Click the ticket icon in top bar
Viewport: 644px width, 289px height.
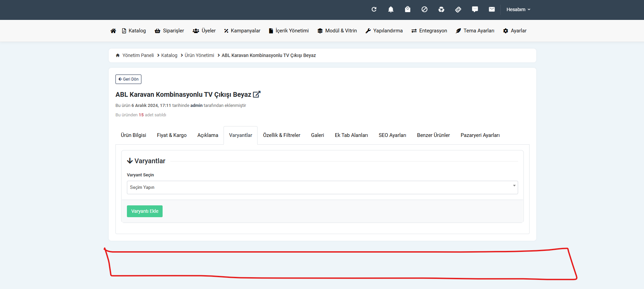click(458, 9)
